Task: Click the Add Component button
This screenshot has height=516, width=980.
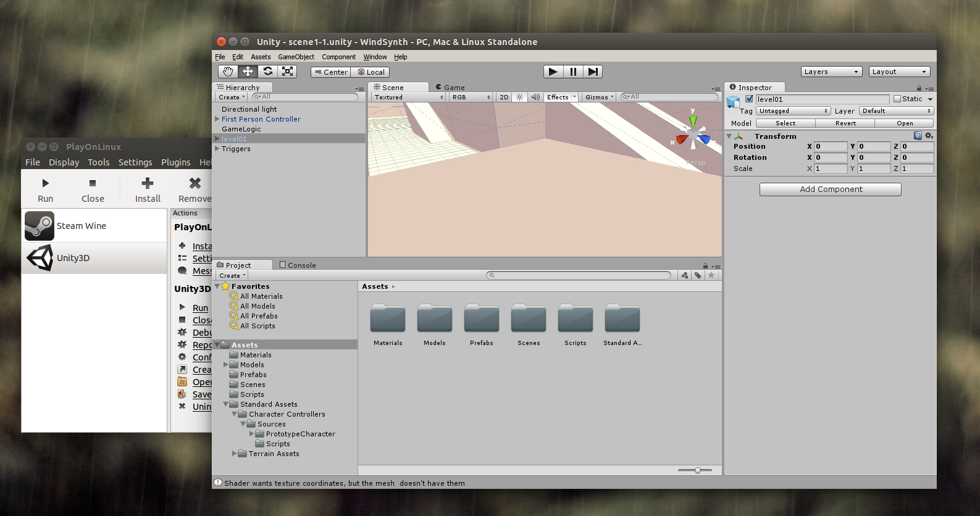Action: [831, 189]
